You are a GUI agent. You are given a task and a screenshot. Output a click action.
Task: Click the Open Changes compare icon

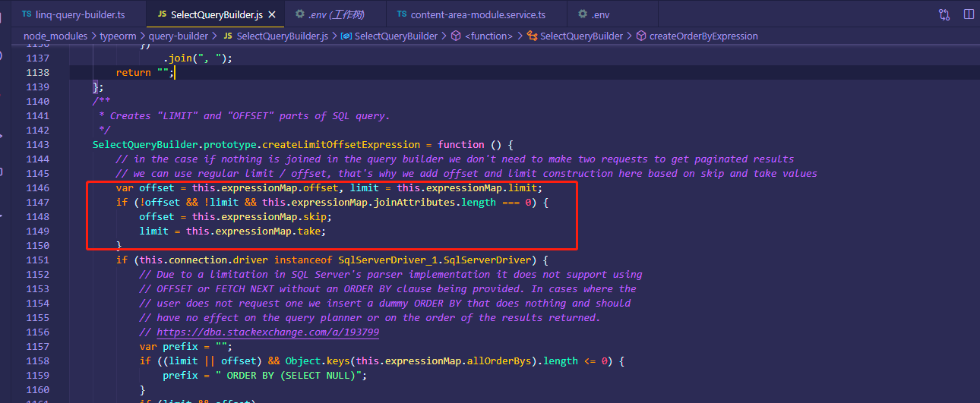pyautogui.click(x=944, y=14)
